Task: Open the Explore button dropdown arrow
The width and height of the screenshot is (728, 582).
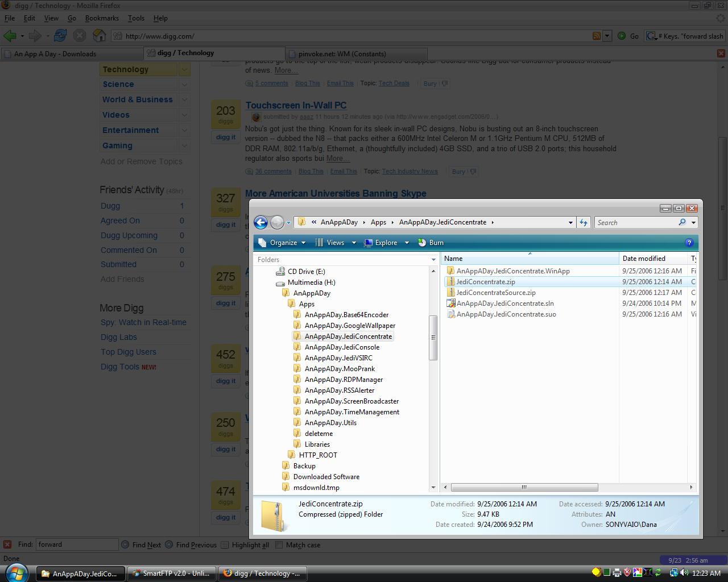Action: 407,243
